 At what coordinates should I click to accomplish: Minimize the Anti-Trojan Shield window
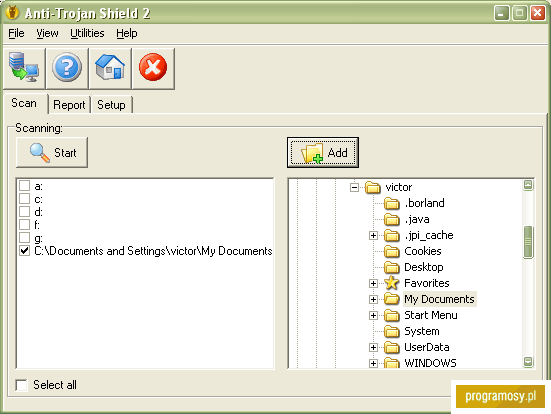(x=501, y=13)
